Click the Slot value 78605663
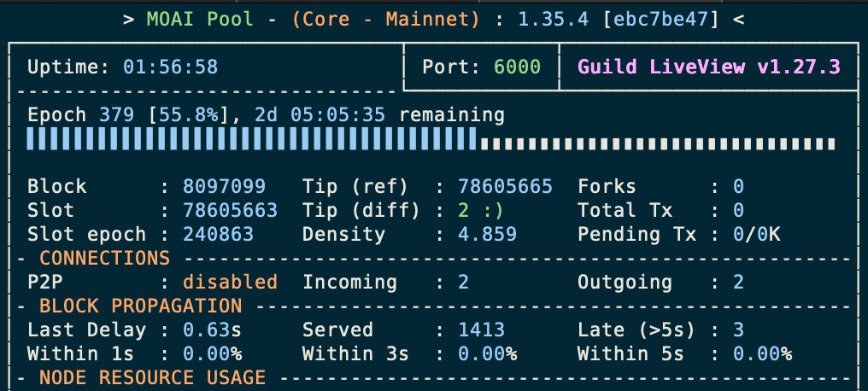The image size is (868, 391). 231,210
